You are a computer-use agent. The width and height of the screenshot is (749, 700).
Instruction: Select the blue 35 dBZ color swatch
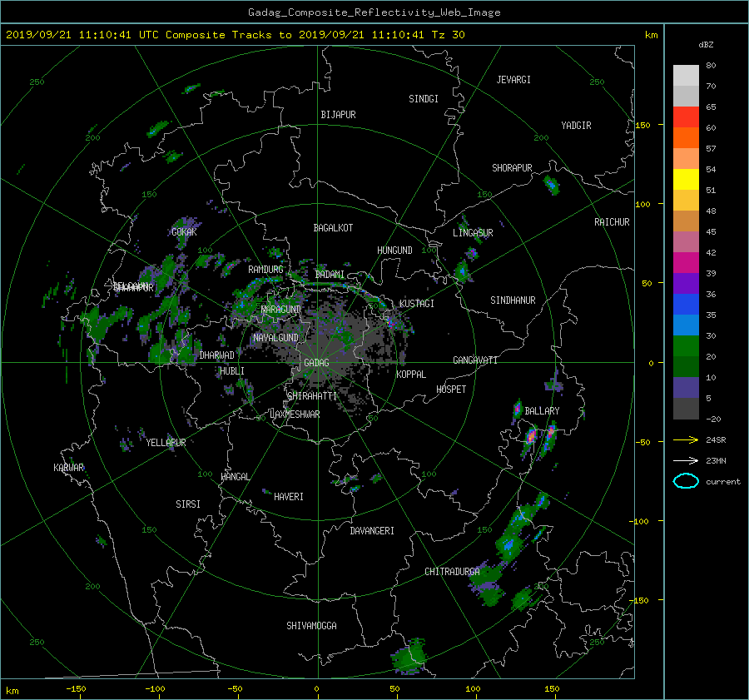click(x=686, y=304)
